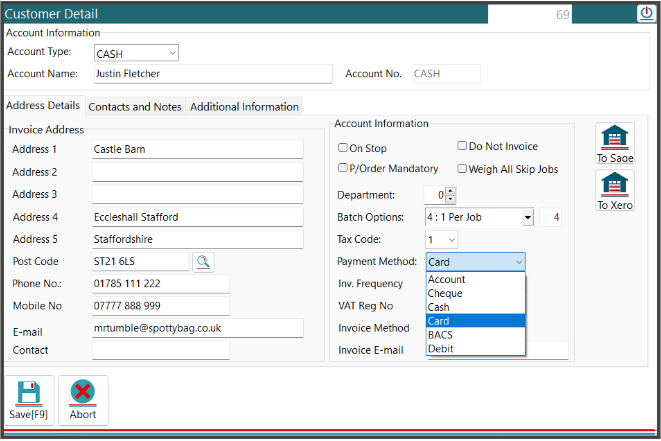661x441 pixels.
Task: Click the power icon in title bar
Action: coord(645,14)
